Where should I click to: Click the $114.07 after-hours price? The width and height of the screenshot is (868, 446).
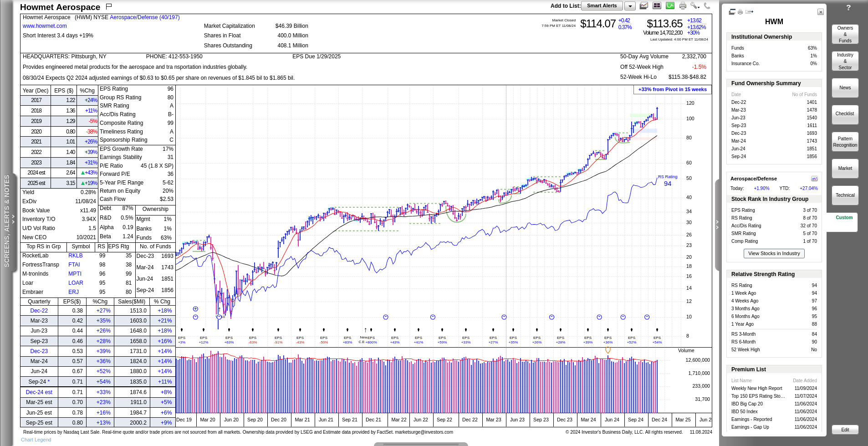pos(598,24)
